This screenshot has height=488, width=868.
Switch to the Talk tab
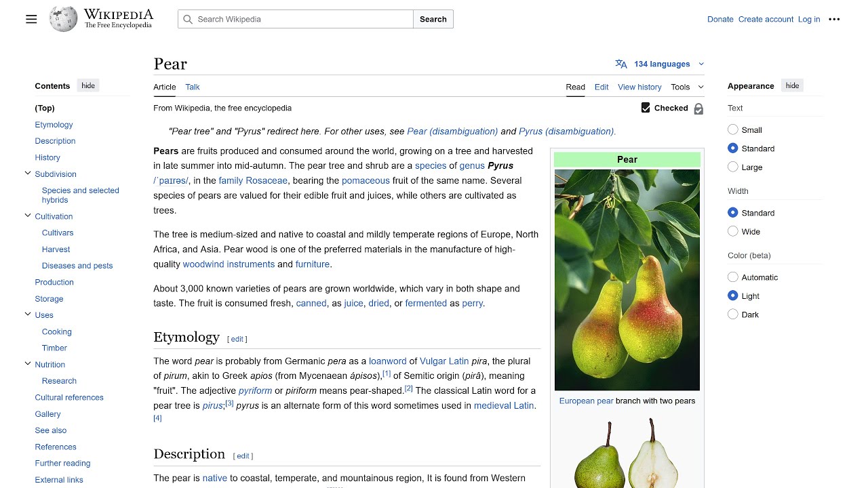[193, 87]
